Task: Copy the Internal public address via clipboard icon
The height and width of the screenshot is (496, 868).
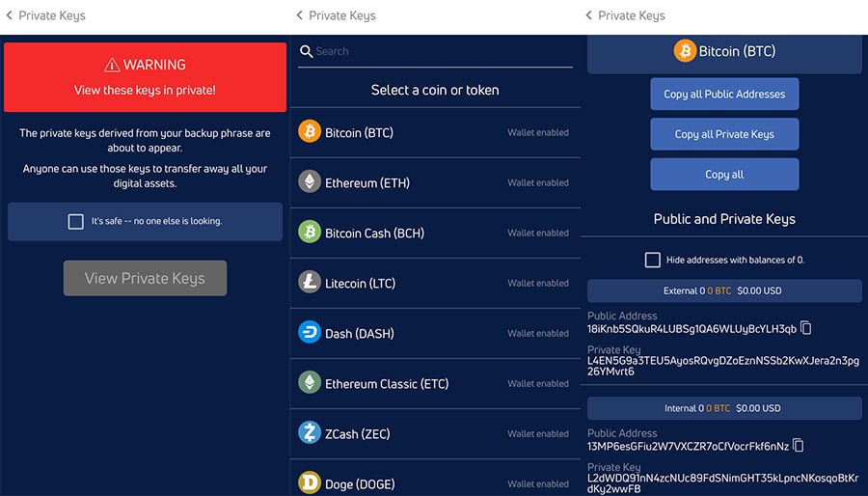Action: tap(798, 446)
